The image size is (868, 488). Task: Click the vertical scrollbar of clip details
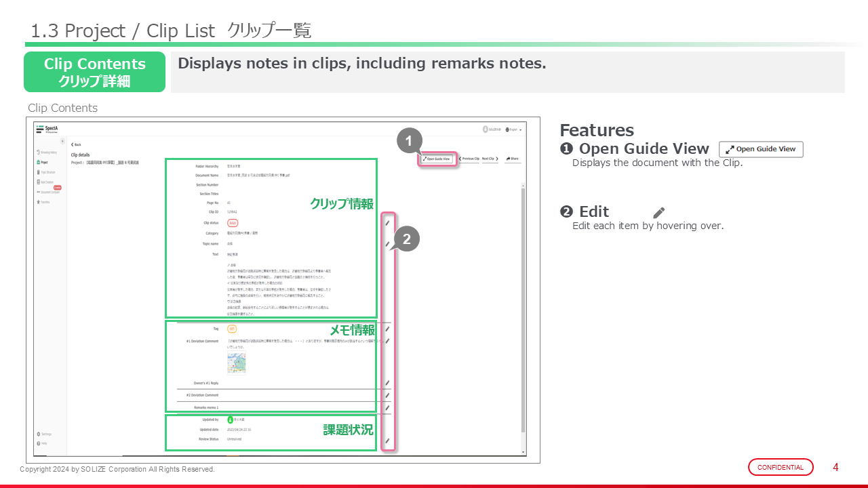522,305
